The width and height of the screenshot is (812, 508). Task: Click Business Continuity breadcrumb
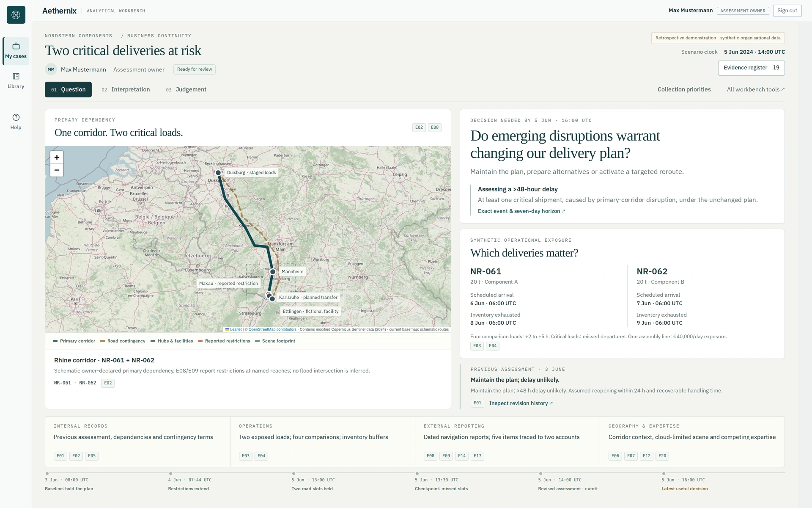click(x=159, y=36)
